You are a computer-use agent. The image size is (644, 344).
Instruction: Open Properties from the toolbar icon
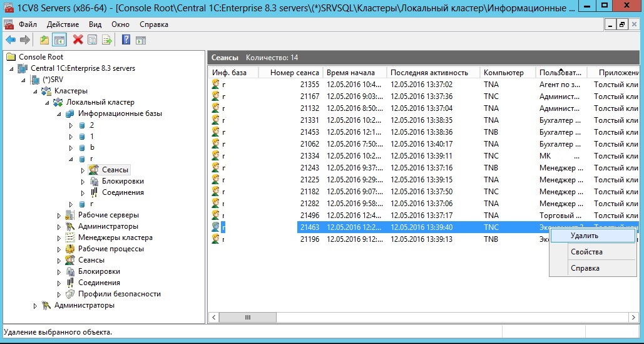93,40
